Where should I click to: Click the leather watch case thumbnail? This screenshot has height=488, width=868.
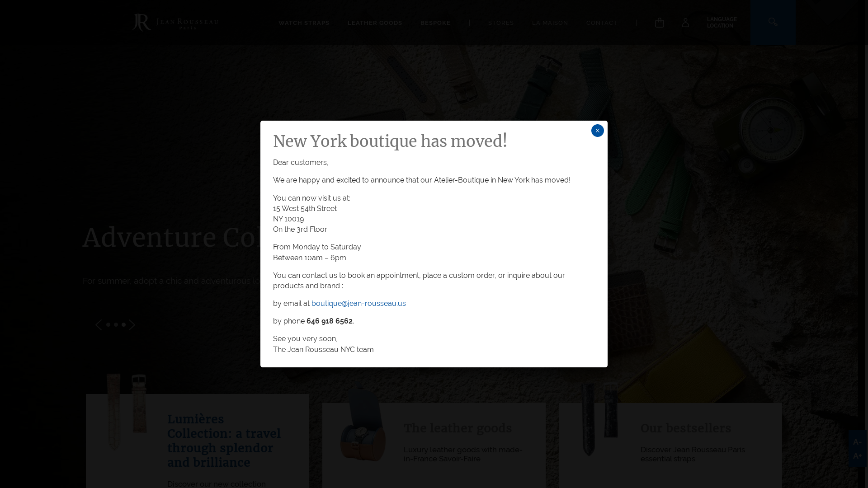pos(363,425)
